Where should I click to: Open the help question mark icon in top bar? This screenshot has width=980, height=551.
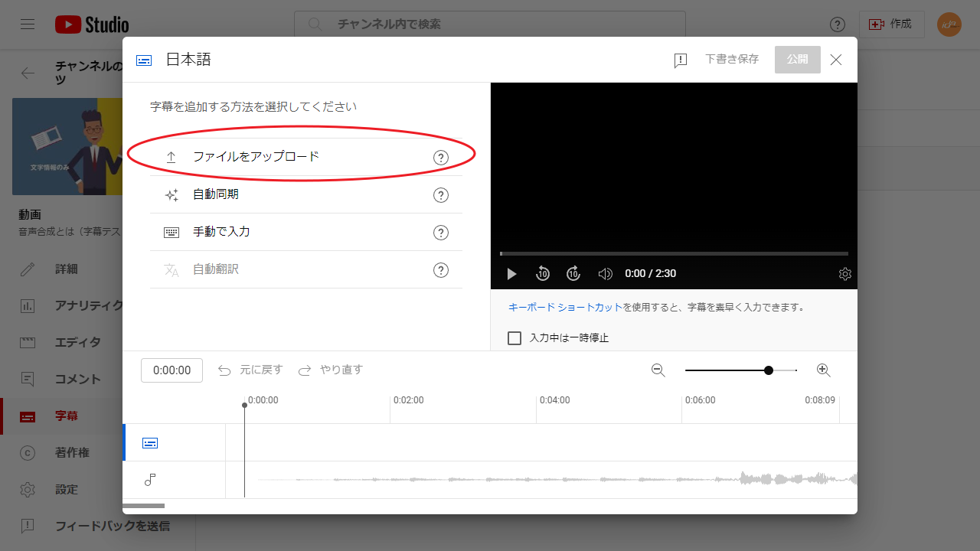coord(838,24)
